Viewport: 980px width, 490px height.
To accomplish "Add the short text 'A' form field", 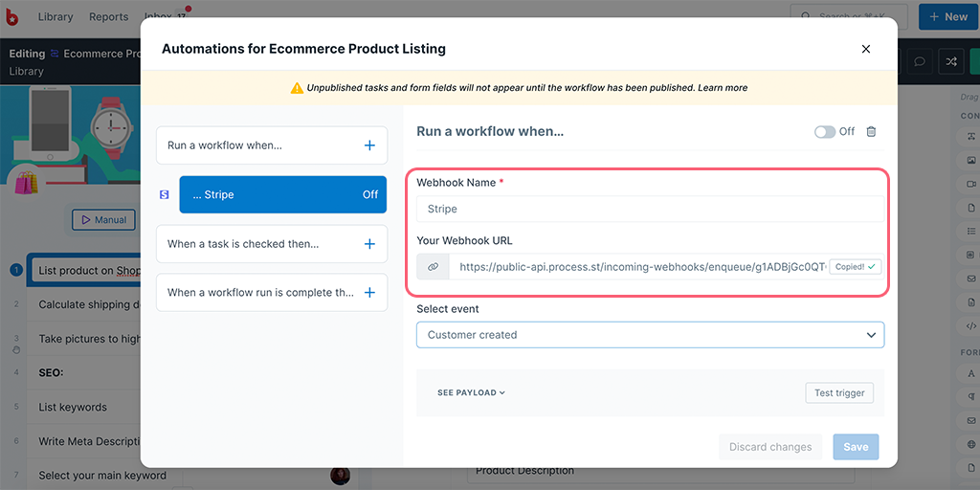I will coord(970,373).
